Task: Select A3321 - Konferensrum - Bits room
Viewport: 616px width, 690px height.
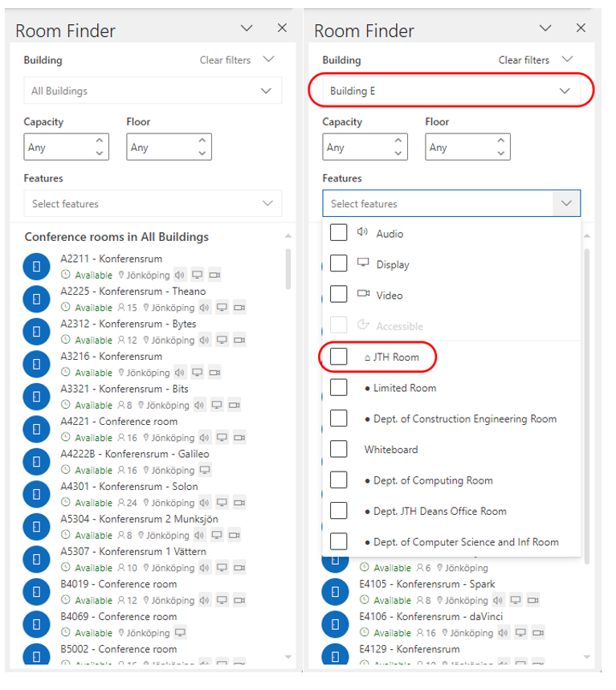Action: [124, 389]
